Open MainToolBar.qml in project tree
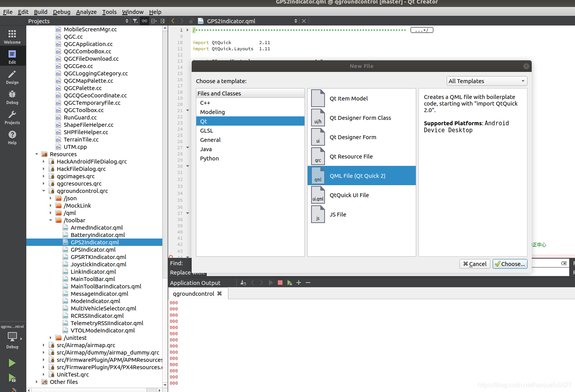575x392 pixels. 93,279
